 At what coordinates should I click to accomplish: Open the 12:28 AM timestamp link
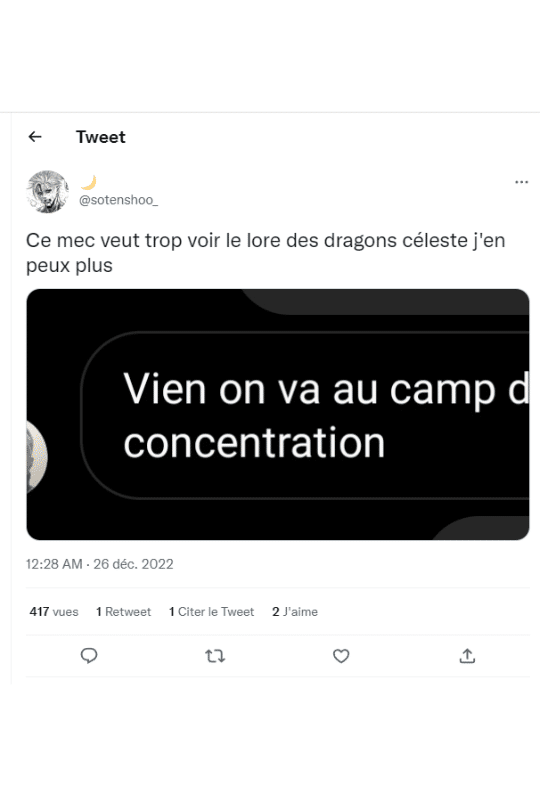coord(54,564)
